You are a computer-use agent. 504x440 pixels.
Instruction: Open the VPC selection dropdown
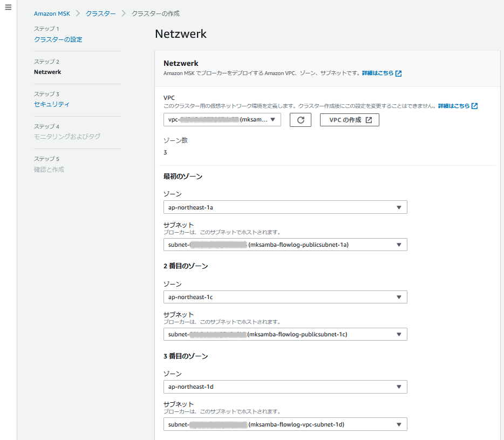click(x=222, y=120)
